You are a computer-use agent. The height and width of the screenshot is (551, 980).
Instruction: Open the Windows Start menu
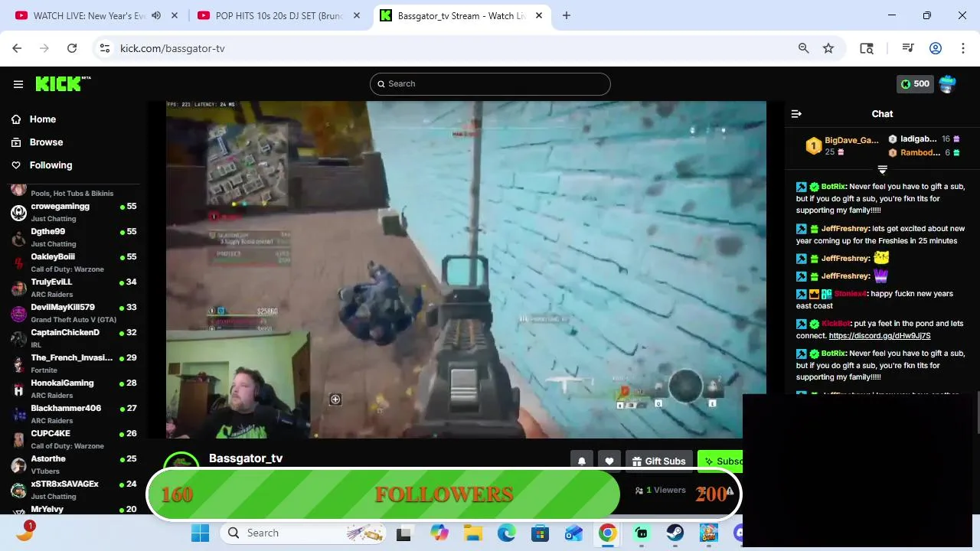coord(200,533)
